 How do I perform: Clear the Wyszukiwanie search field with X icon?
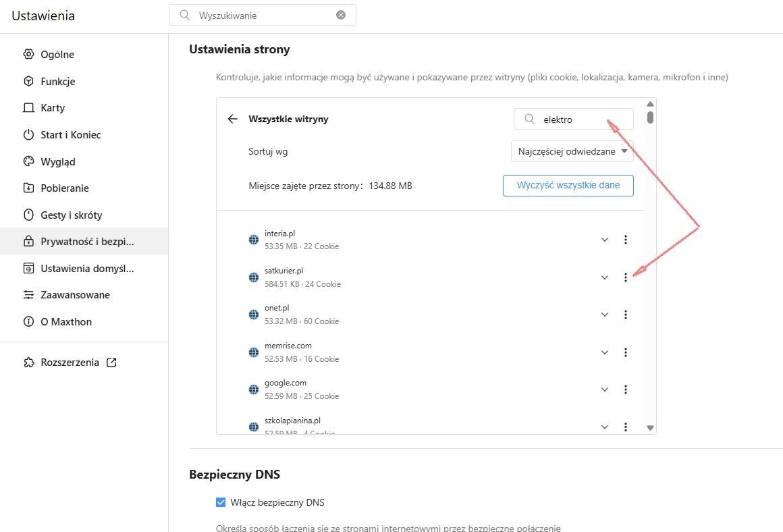(341, 15)
